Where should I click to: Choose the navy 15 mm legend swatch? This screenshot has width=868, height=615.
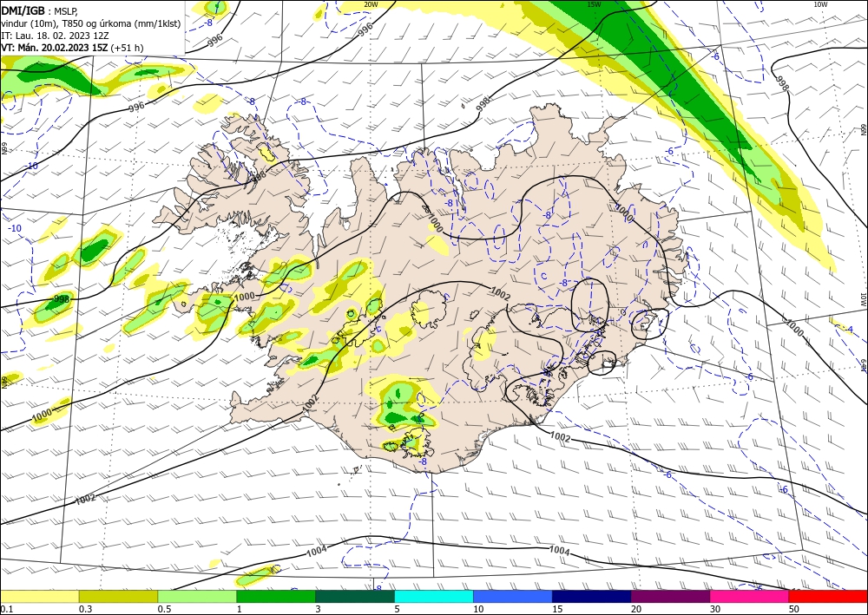click(591, 596)
